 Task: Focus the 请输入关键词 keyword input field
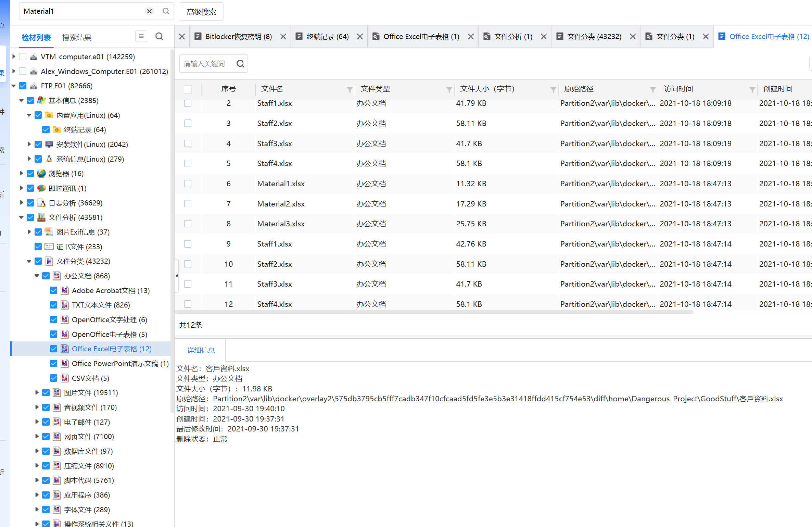click(207, 64)
